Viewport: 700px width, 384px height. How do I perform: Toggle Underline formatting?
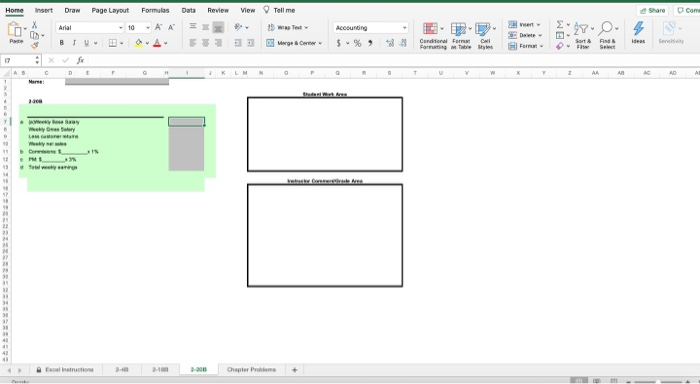(x=87, y=43)
